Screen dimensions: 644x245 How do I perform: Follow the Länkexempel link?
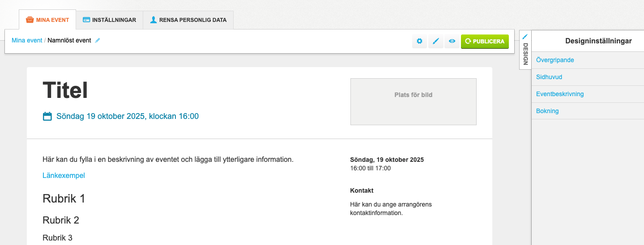(64, 175)
